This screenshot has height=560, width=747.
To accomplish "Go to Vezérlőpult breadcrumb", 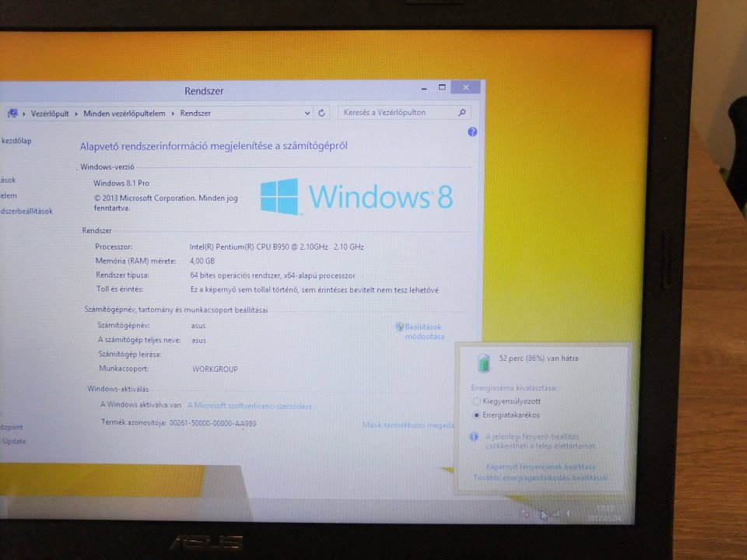I will [x=50, y=114].
